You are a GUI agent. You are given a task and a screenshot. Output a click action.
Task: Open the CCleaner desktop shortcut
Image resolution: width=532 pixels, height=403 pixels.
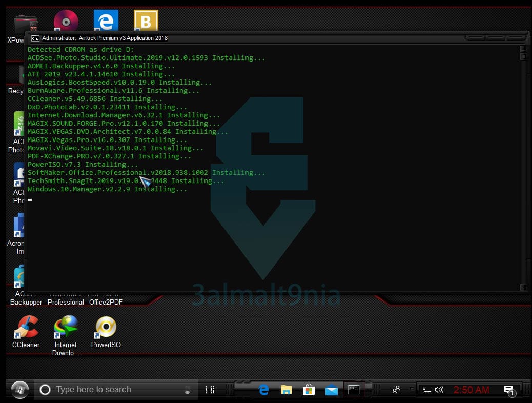pyautogui.click(x=26, y=332)
